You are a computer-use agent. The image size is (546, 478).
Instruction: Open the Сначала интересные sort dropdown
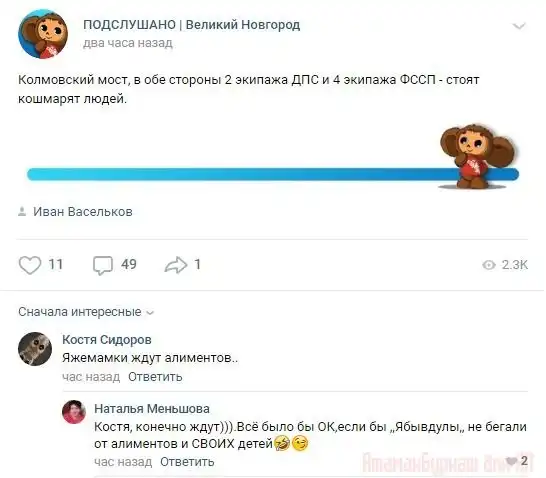[x=86, y=312]
